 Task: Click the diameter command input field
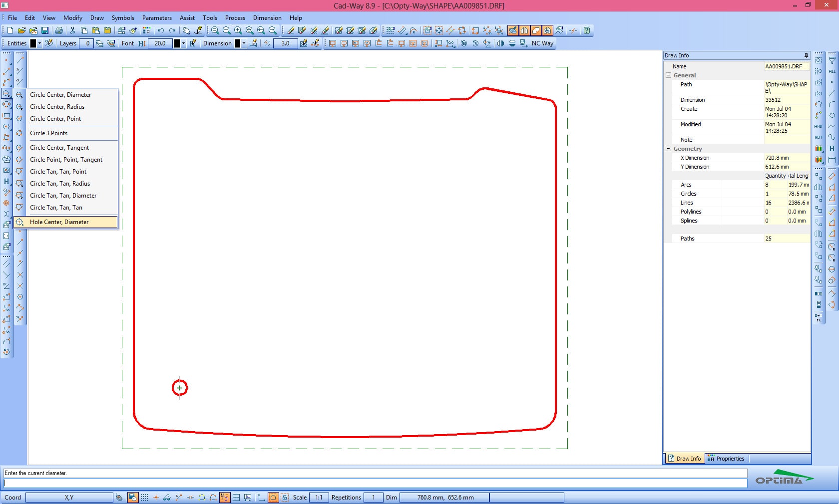[375, 483]
